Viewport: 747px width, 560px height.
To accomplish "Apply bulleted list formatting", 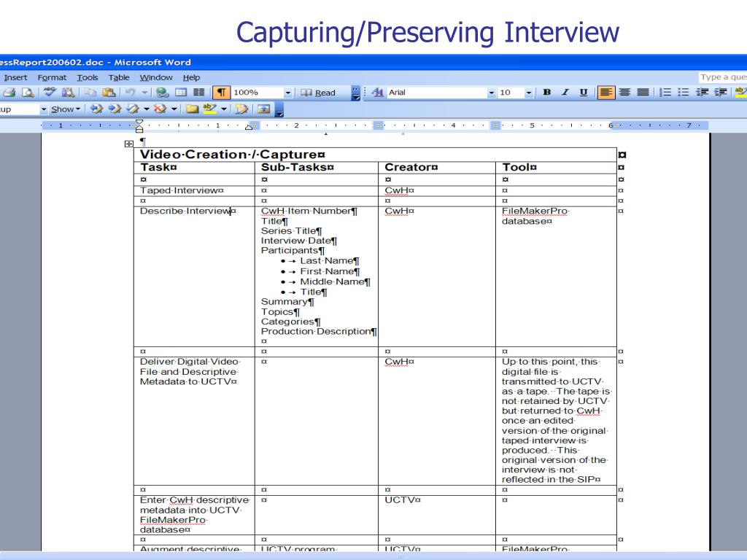I will [683, 93].
